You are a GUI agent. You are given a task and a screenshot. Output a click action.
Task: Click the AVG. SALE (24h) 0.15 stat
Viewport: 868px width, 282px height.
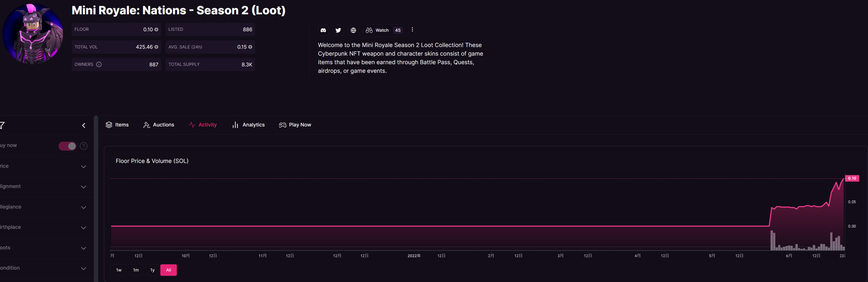point(210,47)
